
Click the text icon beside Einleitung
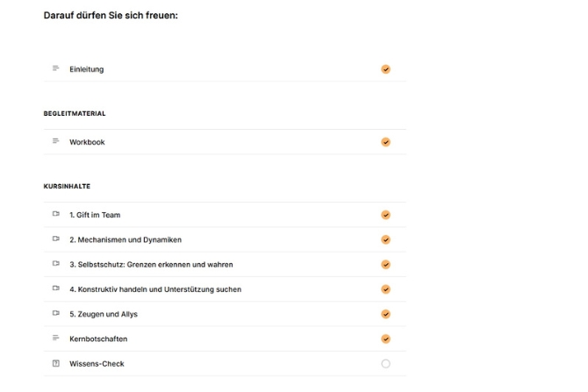coord(55,68)
